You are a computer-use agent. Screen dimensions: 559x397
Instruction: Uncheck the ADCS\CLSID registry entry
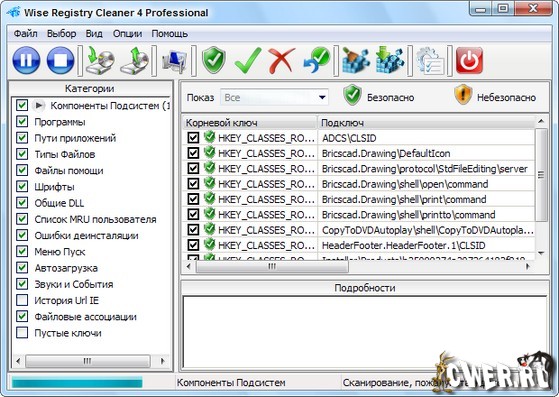tap(193, 138)
